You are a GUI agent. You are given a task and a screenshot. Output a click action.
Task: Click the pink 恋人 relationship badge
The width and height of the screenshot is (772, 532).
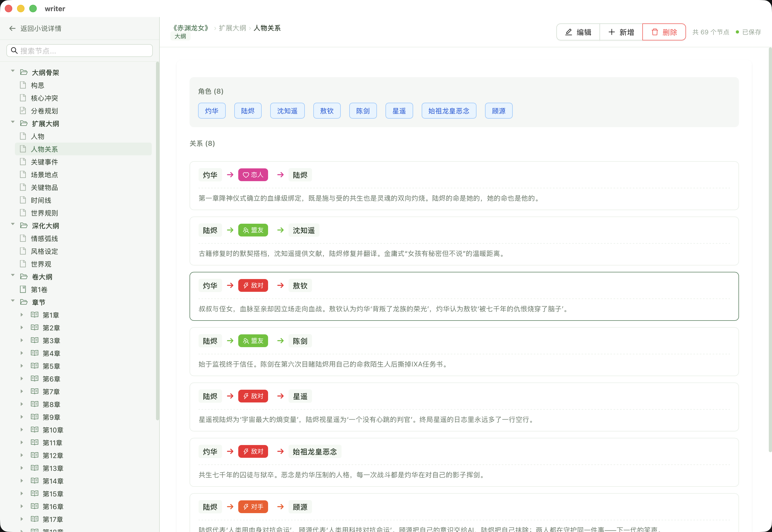pyautogui.click(x=253, y=175)
